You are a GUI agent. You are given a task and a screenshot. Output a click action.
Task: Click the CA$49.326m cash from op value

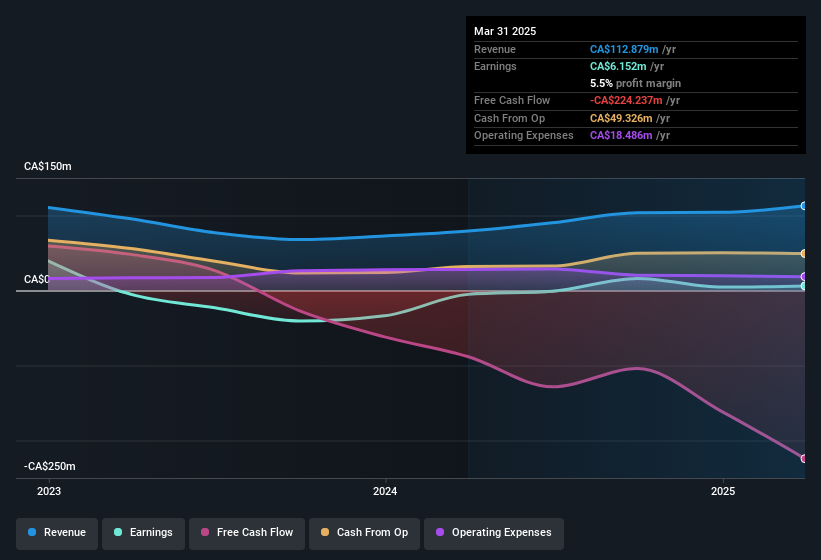621,118
